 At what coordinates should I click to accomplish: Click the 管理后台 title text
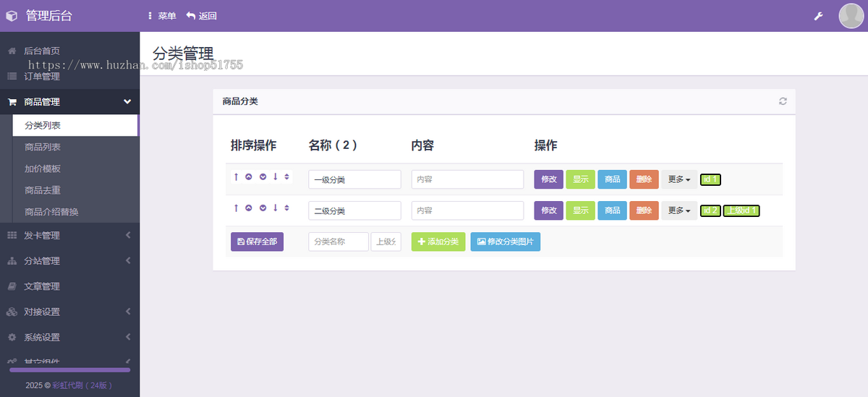[x=49, y=15]
